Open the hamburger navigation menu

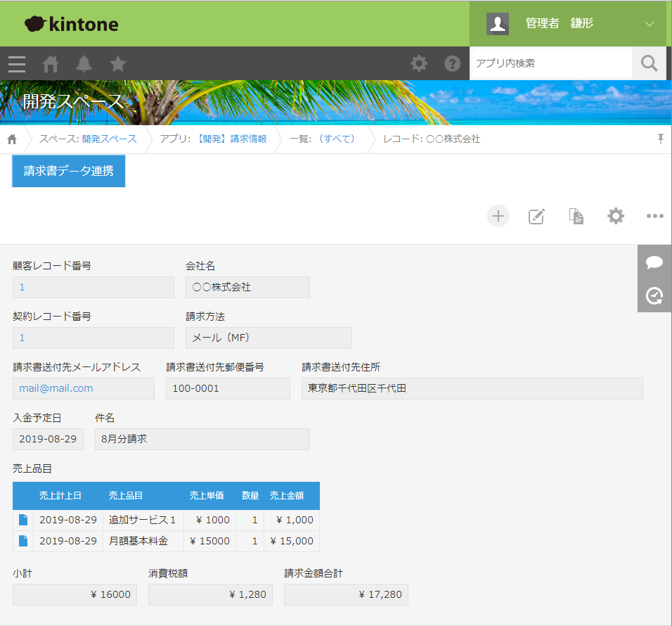pos(17,64)
